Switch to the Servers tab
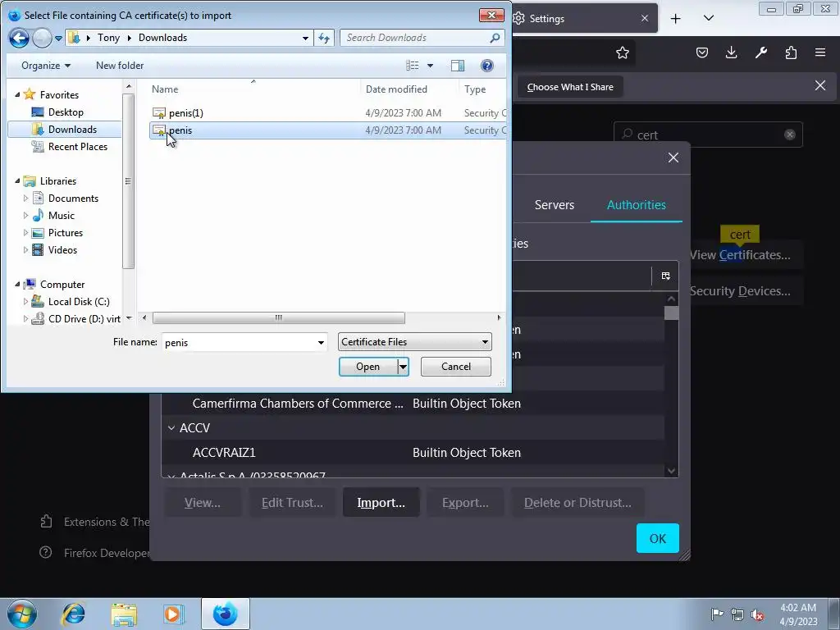 tap(554, 204)
